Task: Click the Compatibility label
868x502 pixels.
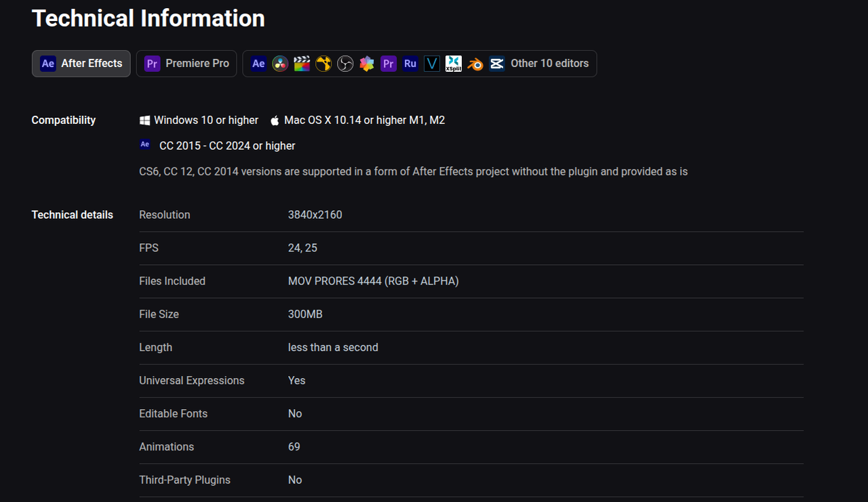Action: (64, 121)
